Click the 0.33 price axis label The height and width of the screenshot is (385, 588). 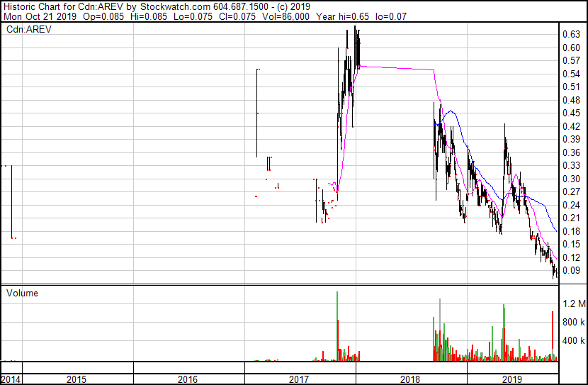click(x=572, y=165)
